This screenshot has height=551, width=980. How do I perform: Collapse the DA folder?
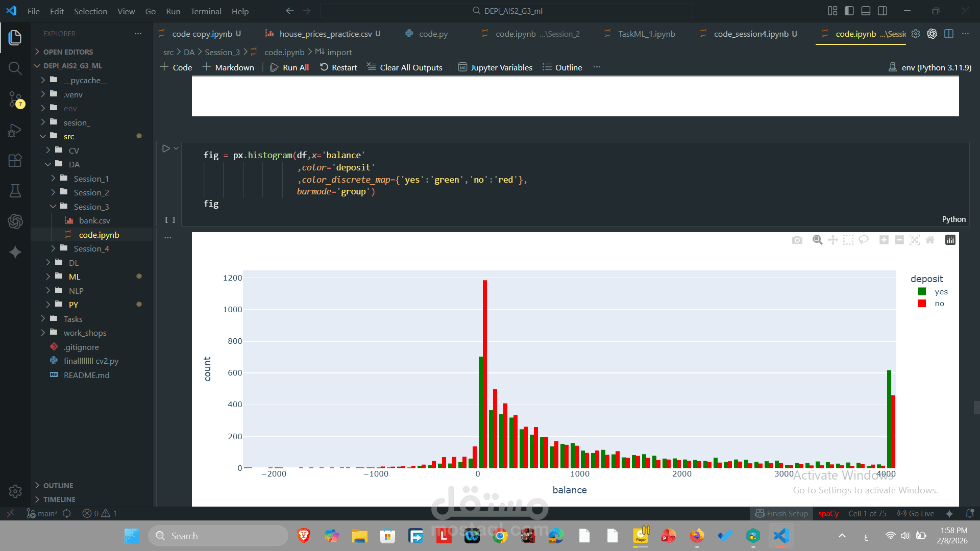point(74,164)
